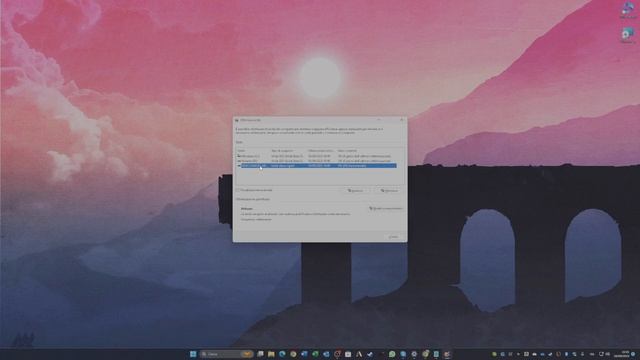Select the highlighted drive row in list
The width and height of the screenshot is (640, 360).
point(317,166)
